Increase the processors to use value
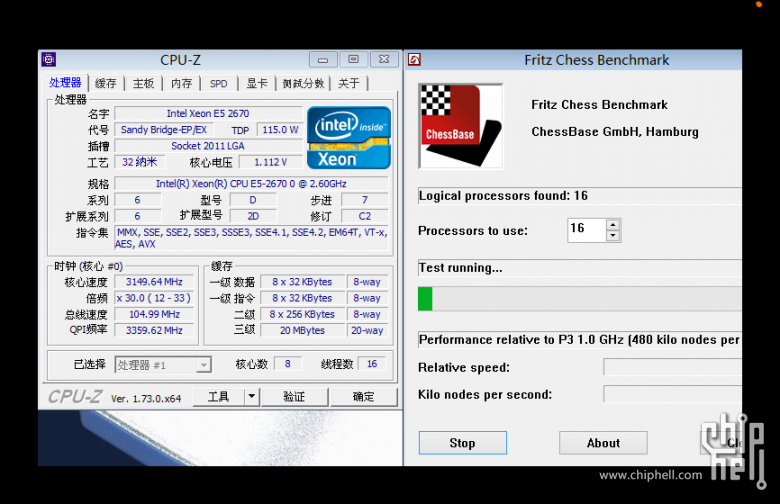 click(613, 224)
